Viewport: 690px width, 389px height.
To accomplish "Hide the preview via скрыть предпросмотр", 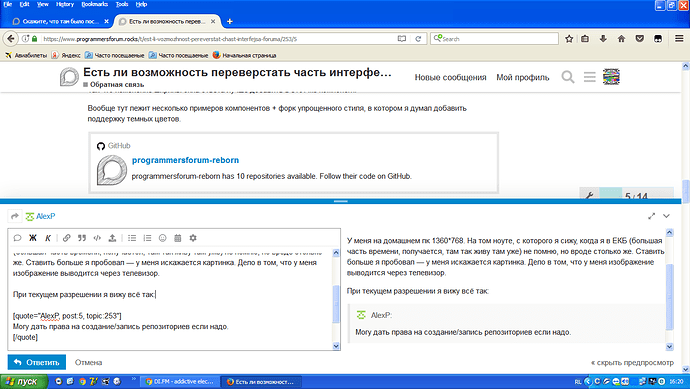I will [x=632, y=363].
